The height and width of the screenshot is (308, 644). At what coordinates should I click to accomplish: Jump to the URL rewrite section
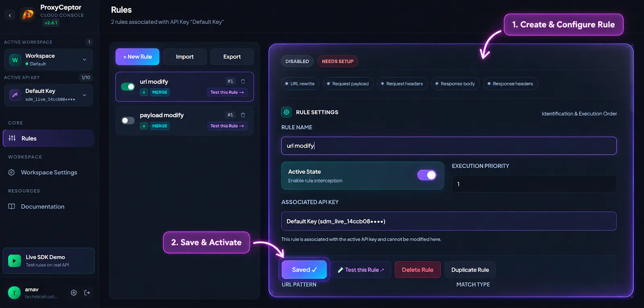pyautogui.click(x=300, y=84)
